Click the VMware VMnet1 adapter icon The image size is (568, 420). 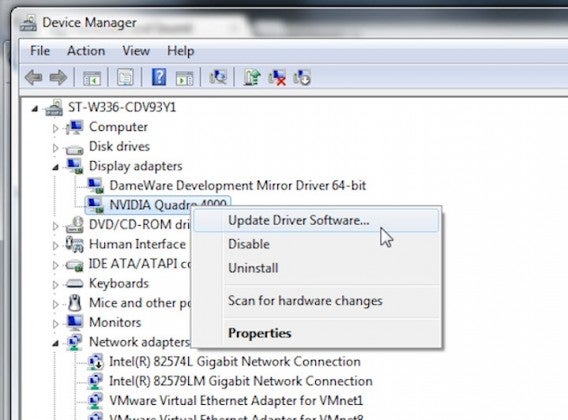pos(96,401)
